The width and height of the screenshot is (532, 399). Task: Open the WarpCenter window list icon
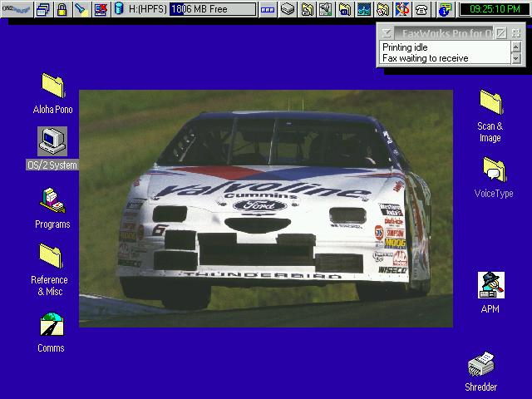tap(43, 9)
